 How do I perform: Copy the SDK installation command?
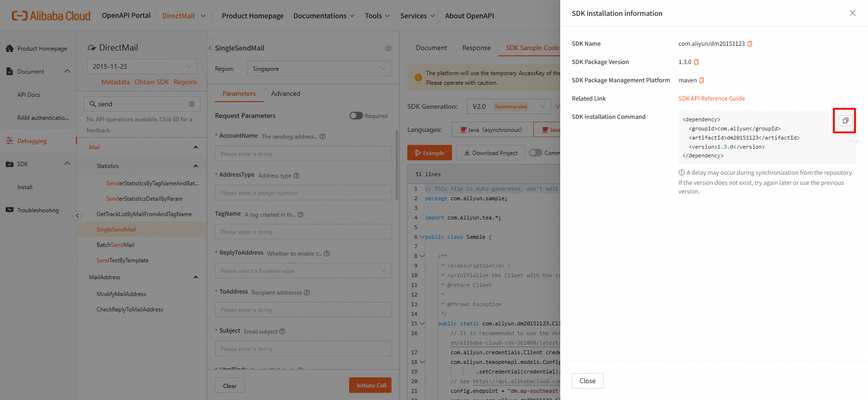pos(845,120)
